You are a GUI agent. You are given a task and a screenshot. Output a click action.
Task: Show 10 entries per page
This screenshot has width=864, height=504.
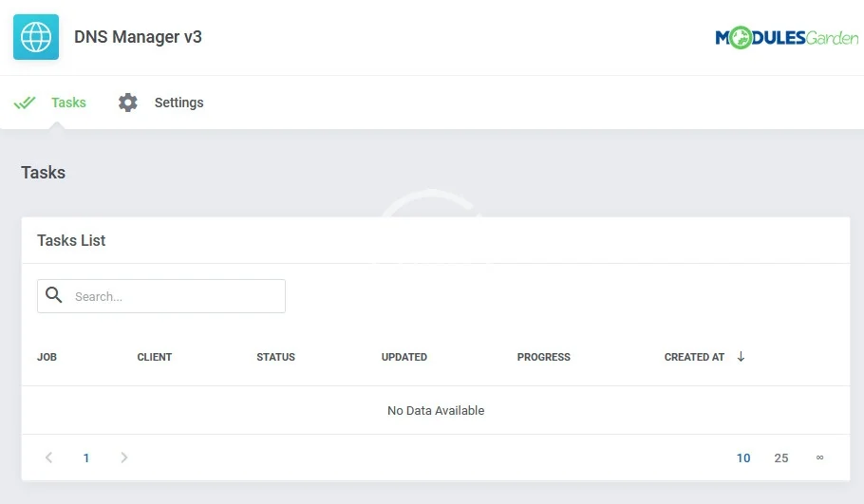point(743,457)
